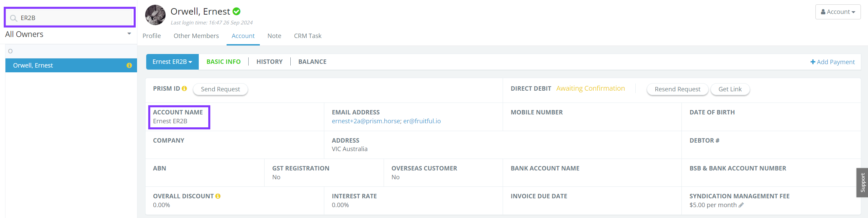Switch to the CRM Task tab
The height and width of the screenshot is (218, 868).
pyautogui.click(x=307, y=36)
